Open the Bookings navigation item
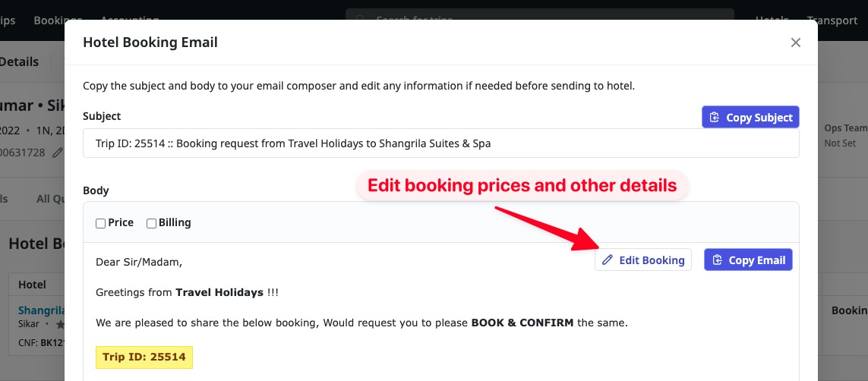 pos(58,20)
